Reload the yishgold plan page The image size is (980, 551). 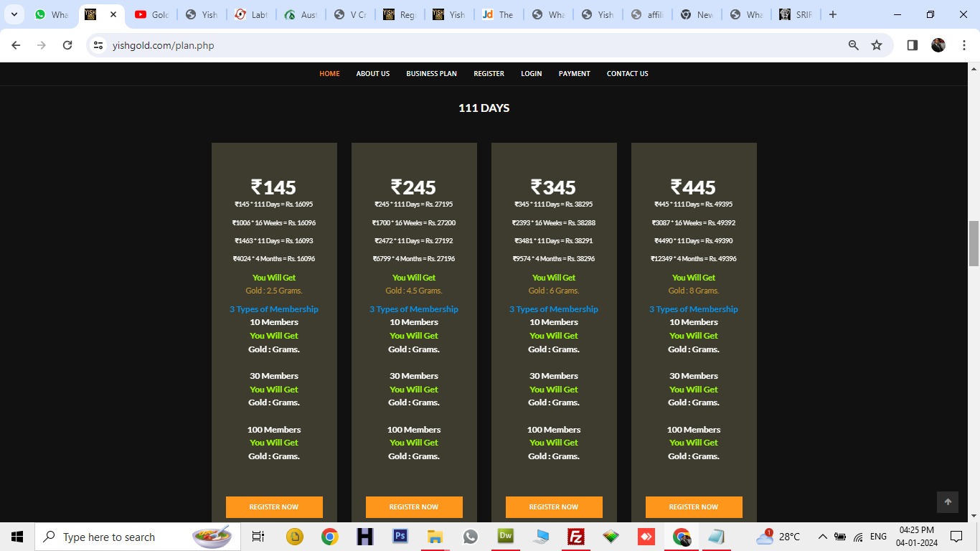tap(67, 45)
